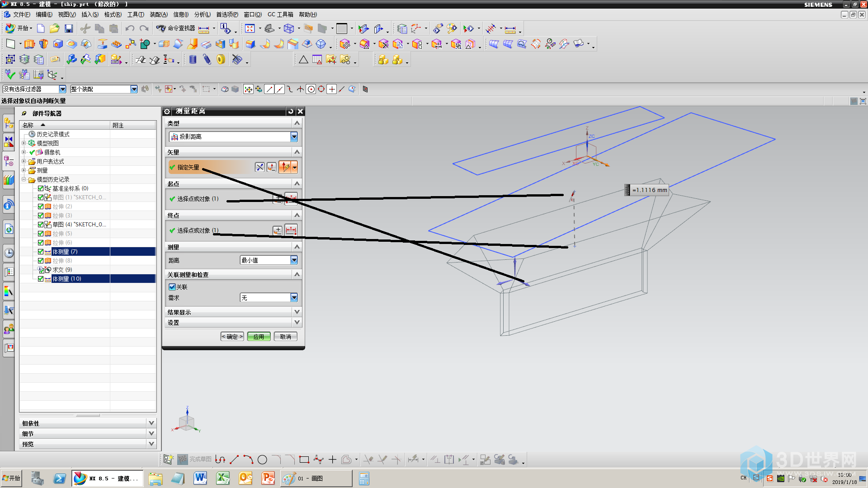
Task: Select the Rectangle tool in the bottom sketch toolbar
Action: pos(304,460)
